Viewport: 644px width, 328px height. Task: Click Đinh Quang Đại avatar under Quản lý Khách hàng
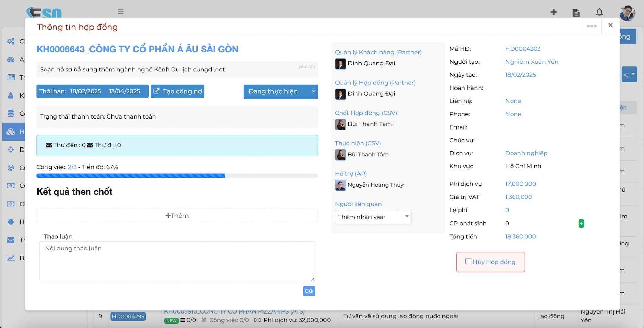click(x=340, y=64)
